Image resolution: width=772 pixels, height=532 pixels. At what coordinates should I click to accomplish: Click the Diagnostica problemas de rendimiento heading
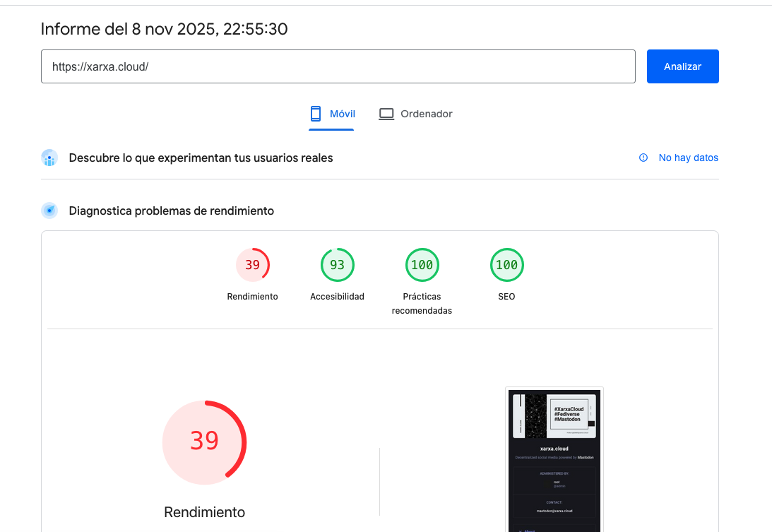pos(171,211)
